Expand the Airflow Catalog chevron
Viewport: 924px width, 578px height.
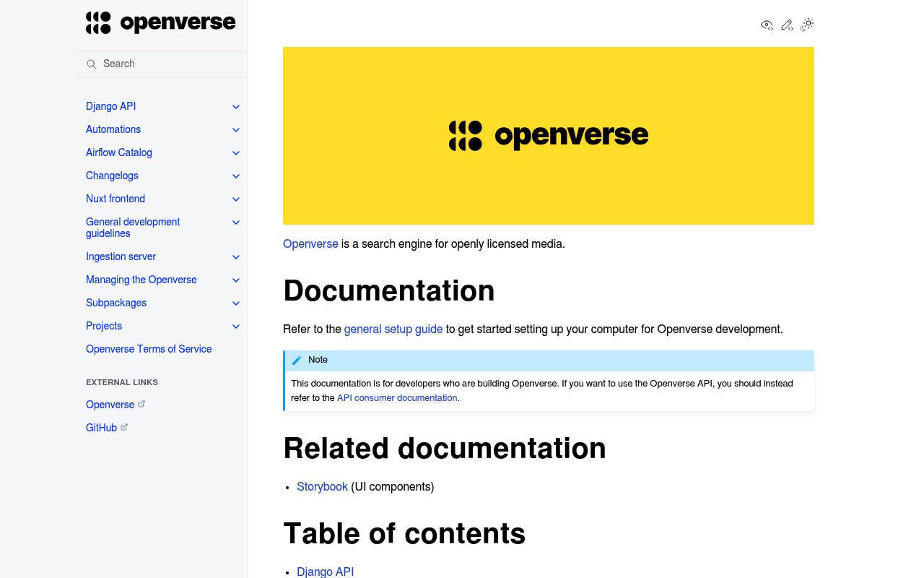pos(236,153)
